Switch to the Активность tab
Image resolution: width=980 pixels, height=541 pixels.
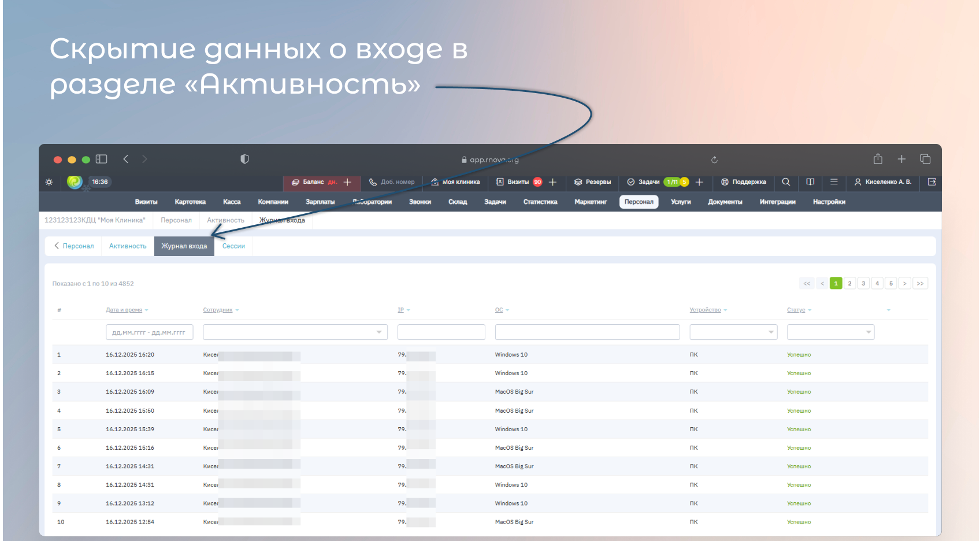(128, 246)
